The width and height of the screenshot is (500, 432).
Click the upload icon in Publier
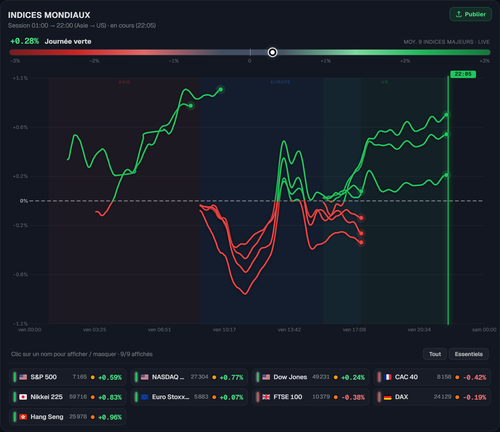[459, 14]
